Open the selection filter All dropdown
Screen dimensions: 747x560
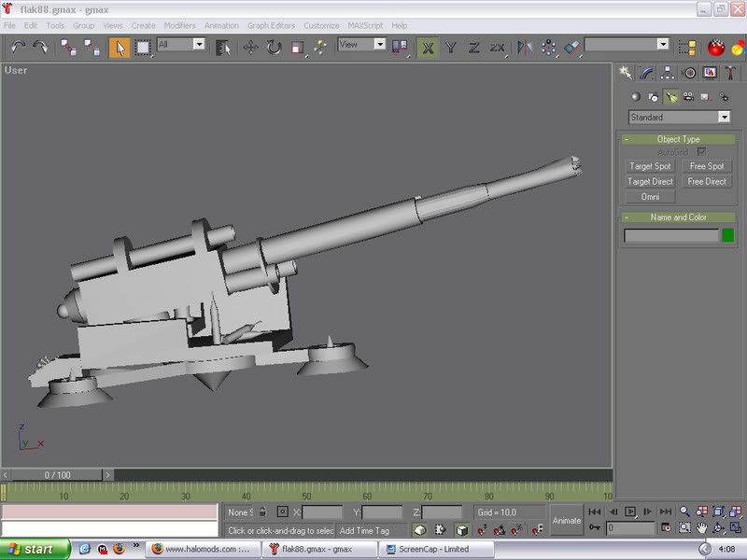pos(199,44)
